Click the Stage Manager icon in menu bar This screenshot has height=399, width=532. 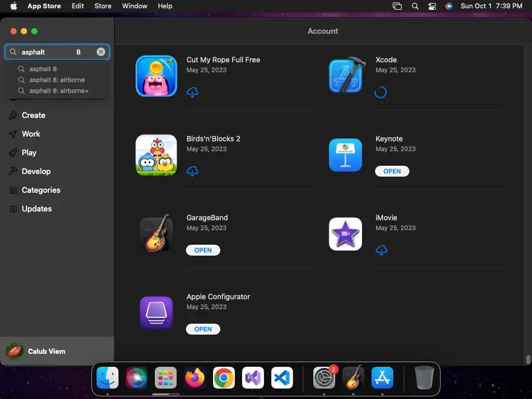coord(397,6)
